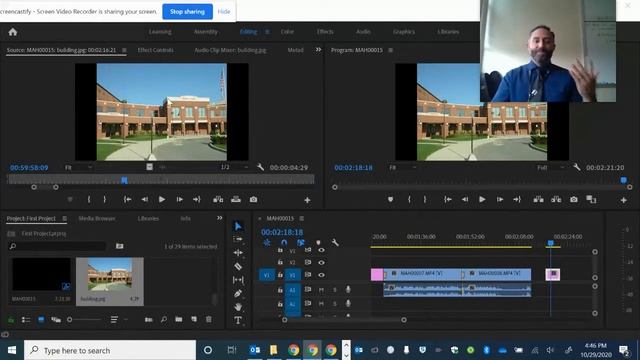
Task: Mark In in Source monitor
Action: [89, 200]
